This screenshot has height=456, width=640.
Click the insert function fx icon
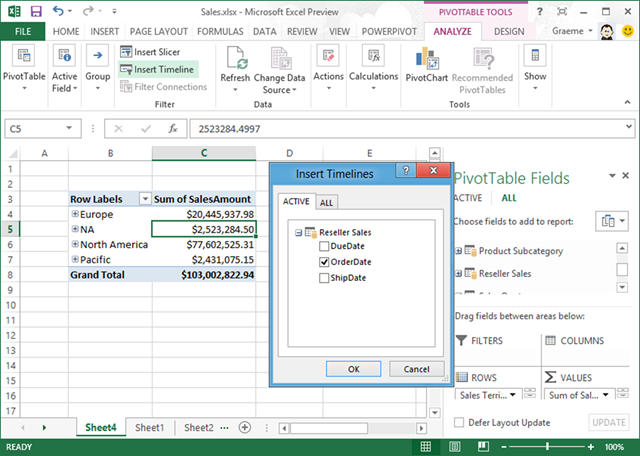coord(172,128)
